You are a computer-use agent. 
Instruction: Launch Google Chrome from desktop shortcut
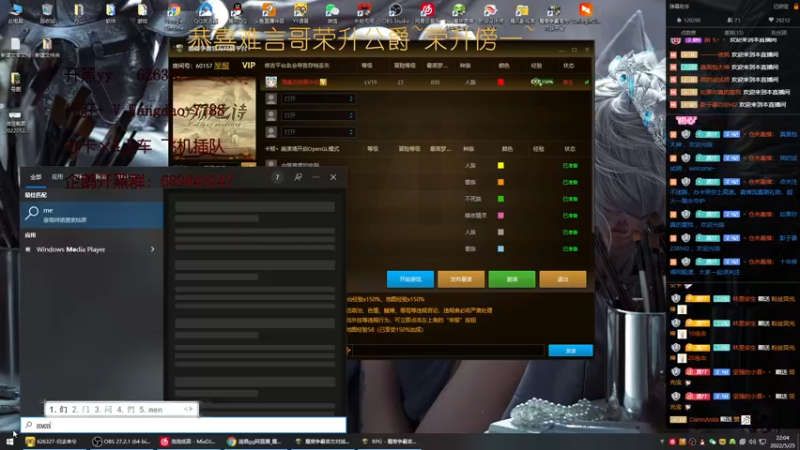coord(173,14)
